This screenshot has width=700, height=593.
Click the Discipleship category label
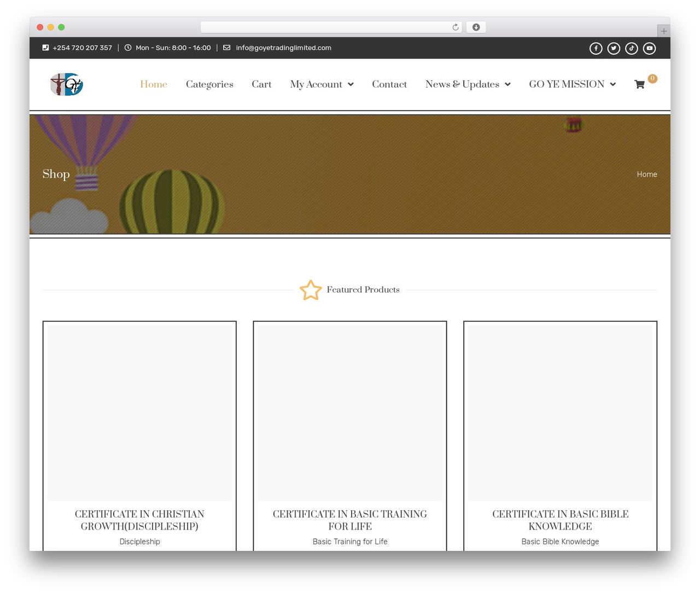139,542
